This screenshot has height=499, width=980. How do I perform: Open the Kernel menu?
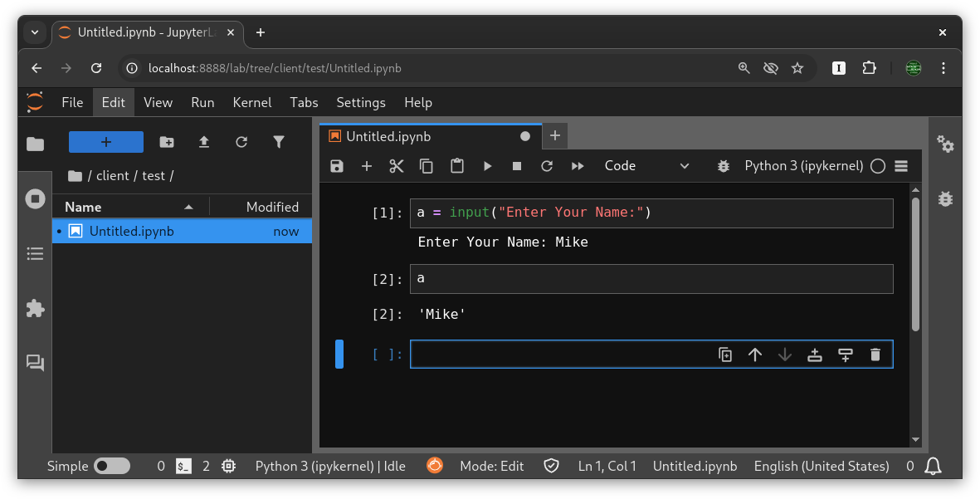click(252, 103)
